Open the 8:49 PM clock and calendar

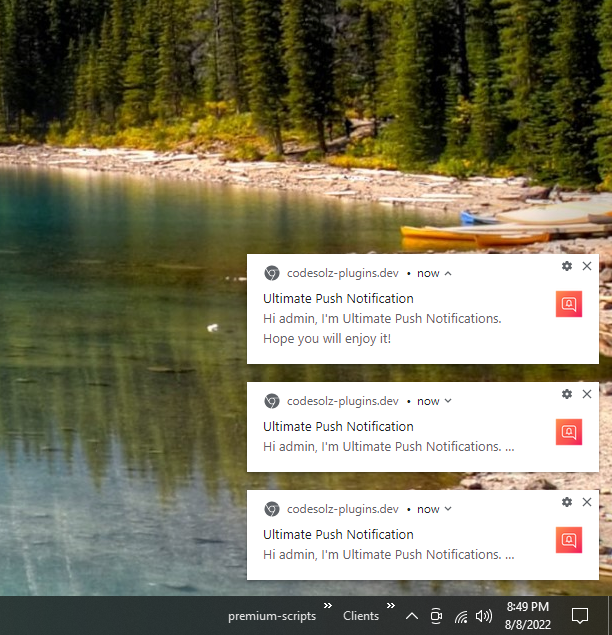coord(528,616)
